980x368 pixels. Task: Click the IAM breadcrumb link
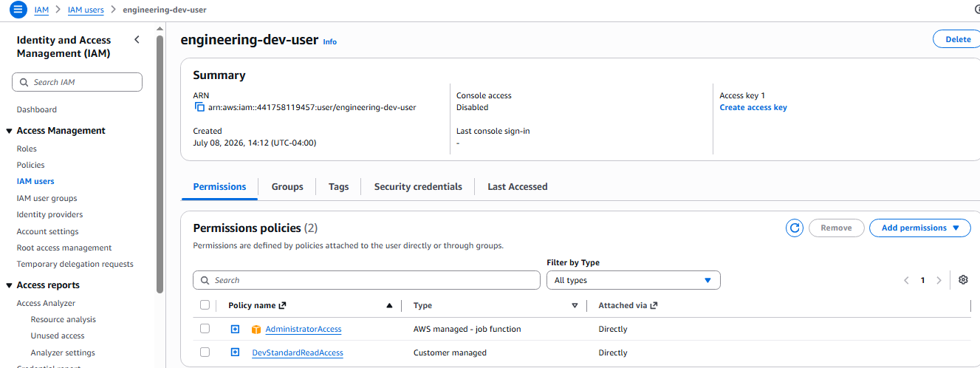pos(41,10)
